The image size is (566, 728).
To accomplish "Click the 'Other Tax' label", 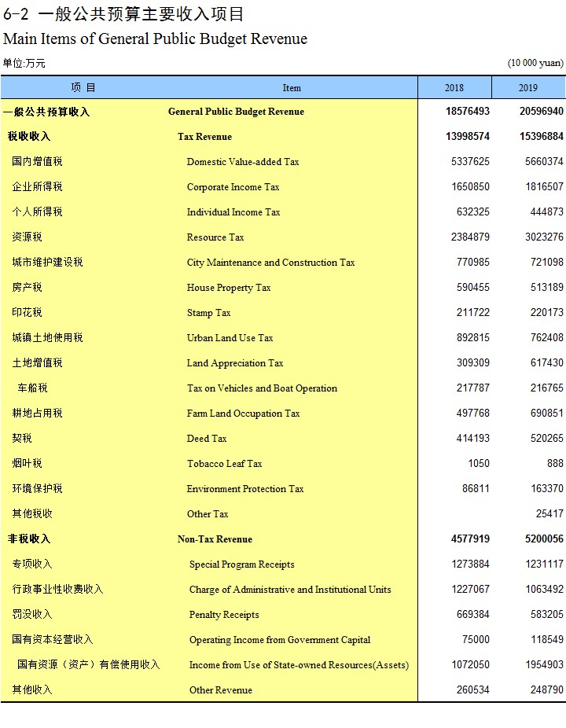I will coord(208,514).
